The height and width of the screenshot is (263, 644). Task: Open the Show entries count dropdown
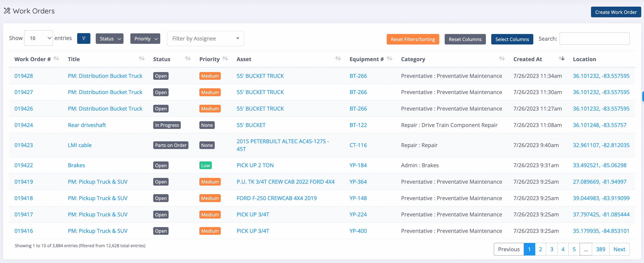(x=38, y=38)
